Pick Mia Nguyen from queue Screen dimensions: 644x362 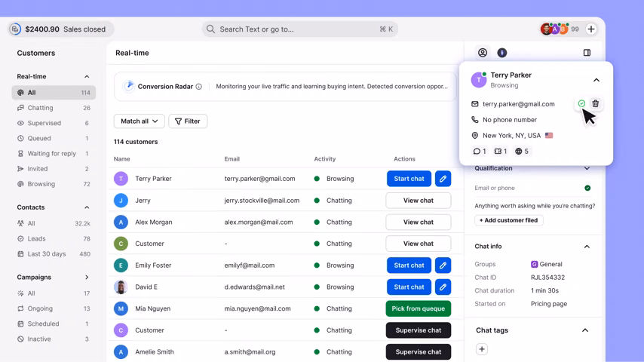[418, 308]
